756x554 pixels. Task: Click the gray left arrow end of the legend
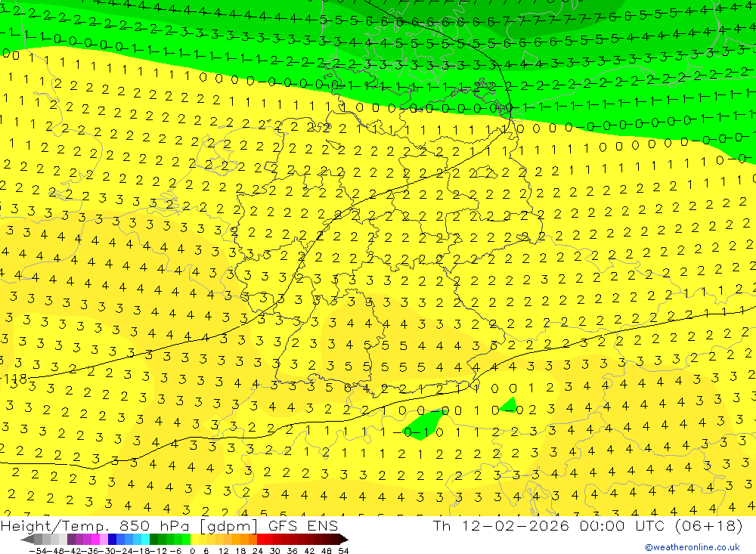[27, 540]
